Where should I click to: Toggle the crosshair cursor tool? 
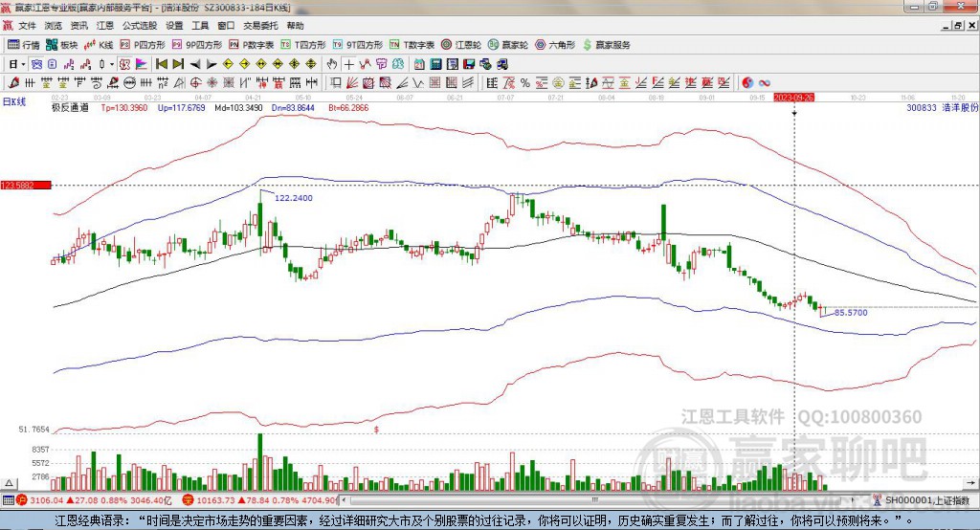(348, 64)
